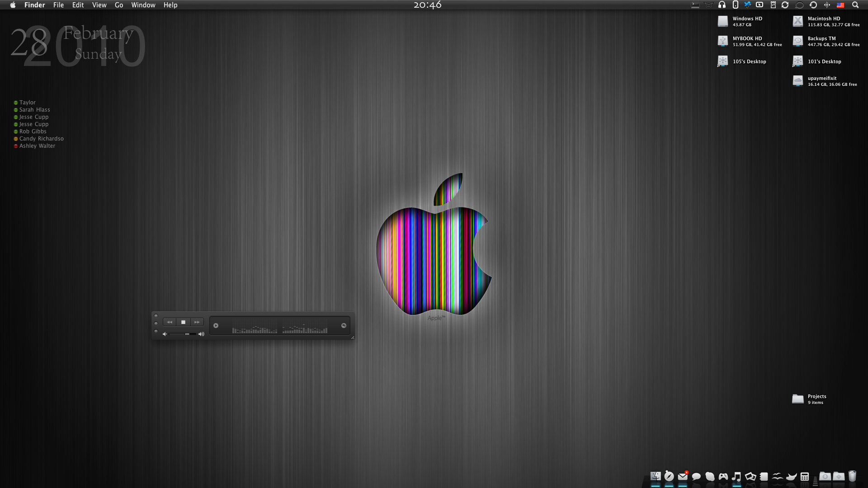Open the Window menu
This screenshot has width=868, height=488.
point(143,5)
